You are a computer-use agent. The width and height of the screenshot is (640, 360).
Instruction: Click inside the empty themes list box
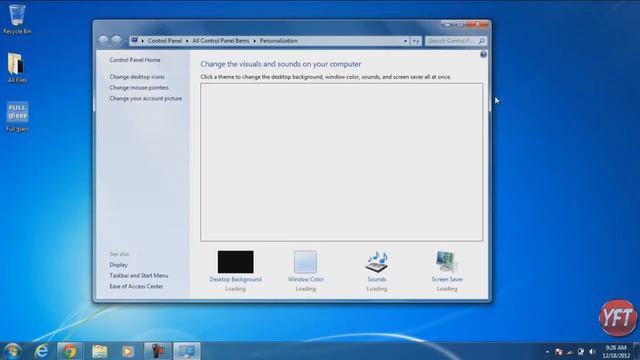click(341, 162)
